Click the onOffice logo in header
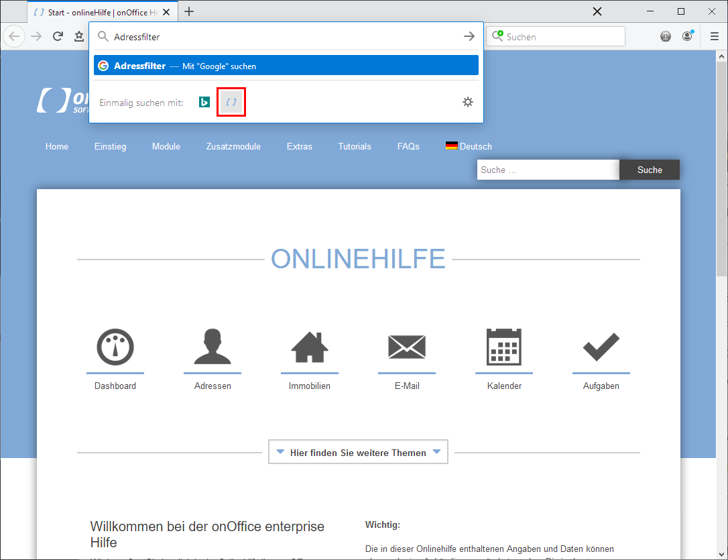 point(63,101)
